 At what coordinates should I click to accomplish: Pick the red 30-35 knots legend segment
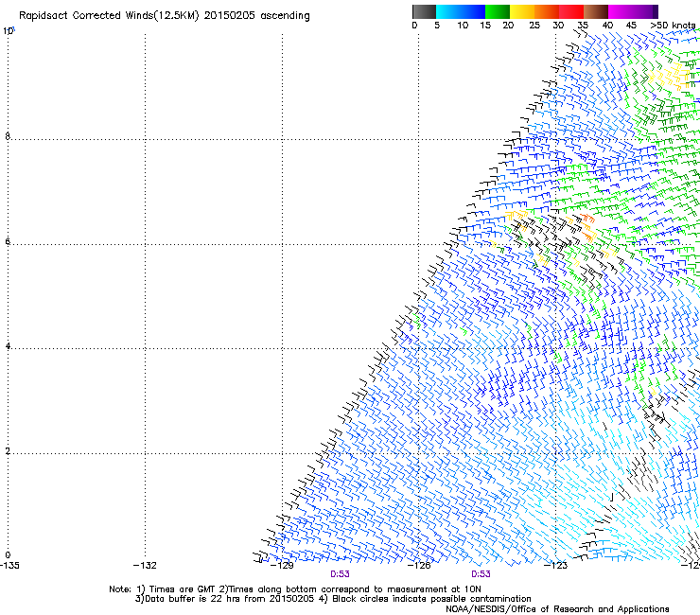click(x=571, y=11)
